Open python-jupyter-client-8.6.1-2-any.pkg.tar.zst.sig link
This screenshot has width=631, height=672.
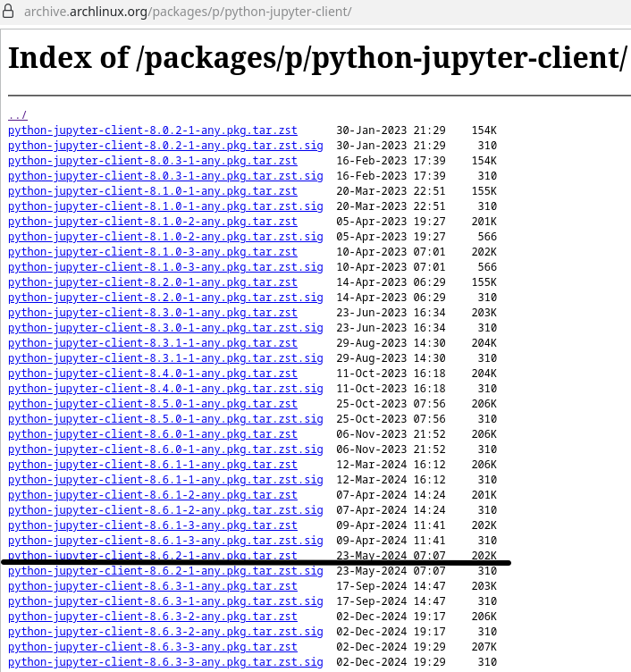click(x=165, y=510)
